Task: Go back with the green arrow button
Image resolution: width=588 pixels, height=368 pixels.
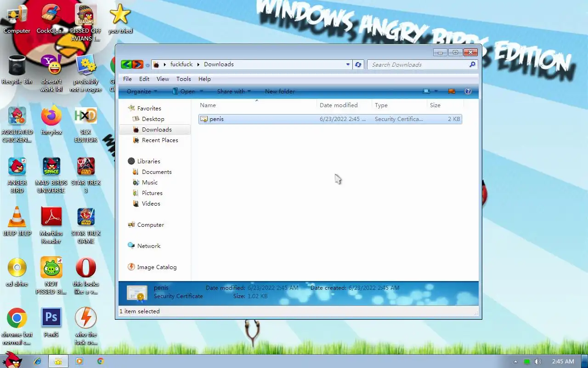Action: tap(126, 64)
